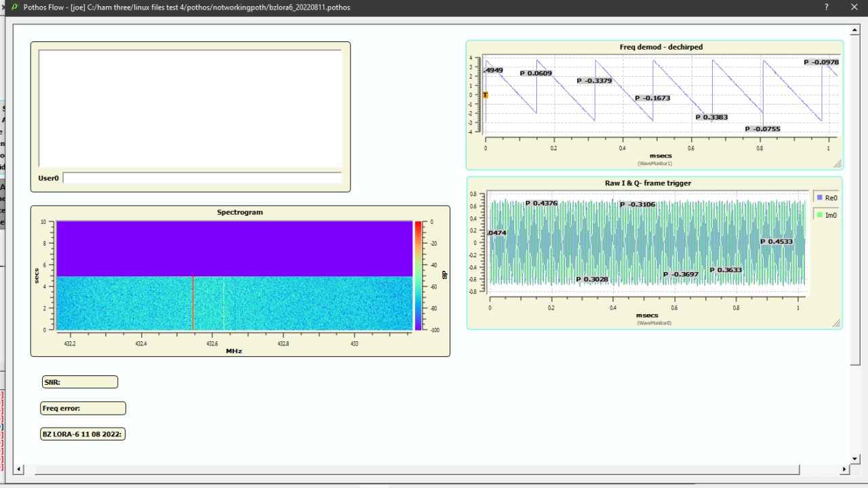Click the horizontal scrollbar track
The width and height of the screenshot is (868, 488).
[821, 469]
